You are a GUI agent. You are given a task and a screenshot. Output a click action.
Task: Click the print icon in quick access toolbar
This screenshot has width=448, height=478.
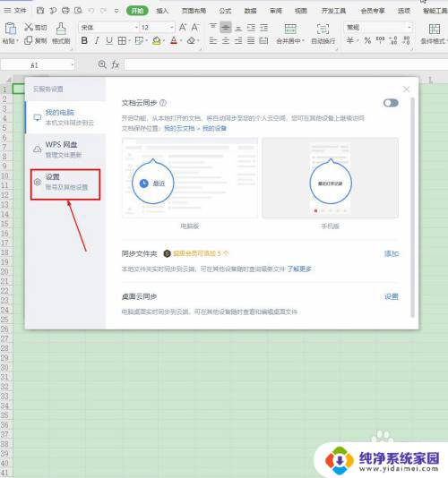pyautogui.click(x=65, y=11)
